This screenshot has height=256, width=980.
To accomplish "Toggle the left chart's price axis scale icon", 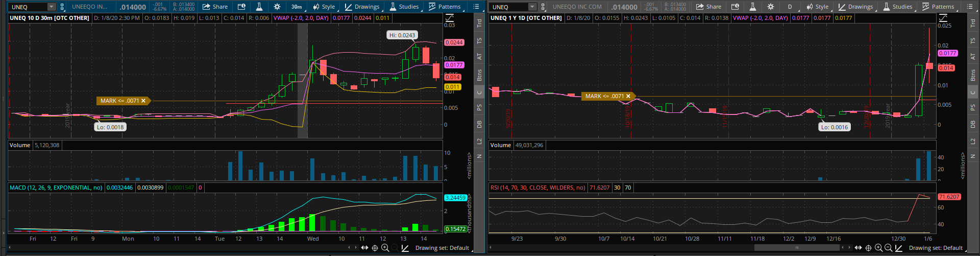I will coord(449,18).
